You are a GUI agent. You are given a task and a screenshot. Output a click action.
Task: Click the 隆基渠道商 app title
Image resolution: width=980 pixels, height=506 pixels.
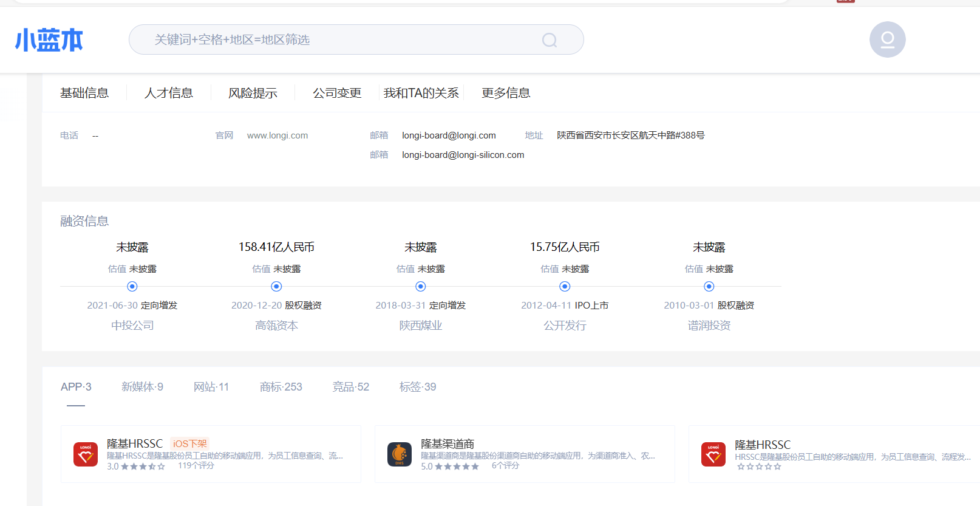pos(447,444)
